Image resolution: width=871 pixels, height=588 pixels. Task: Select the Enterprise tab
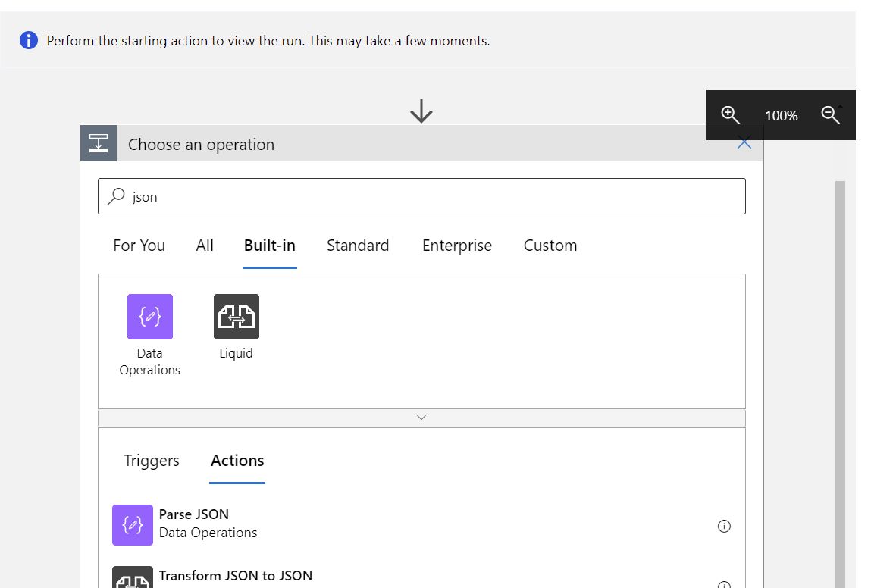click(456, 245)
